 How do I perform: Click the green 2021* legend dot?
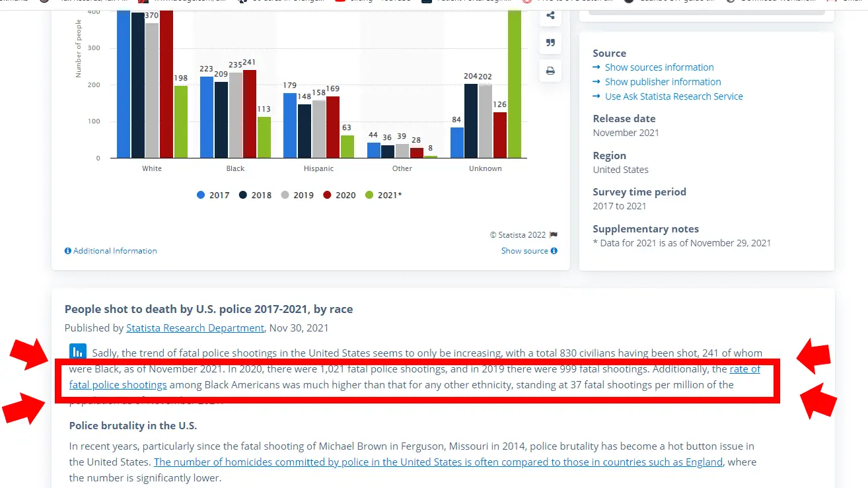click(369, 195)
